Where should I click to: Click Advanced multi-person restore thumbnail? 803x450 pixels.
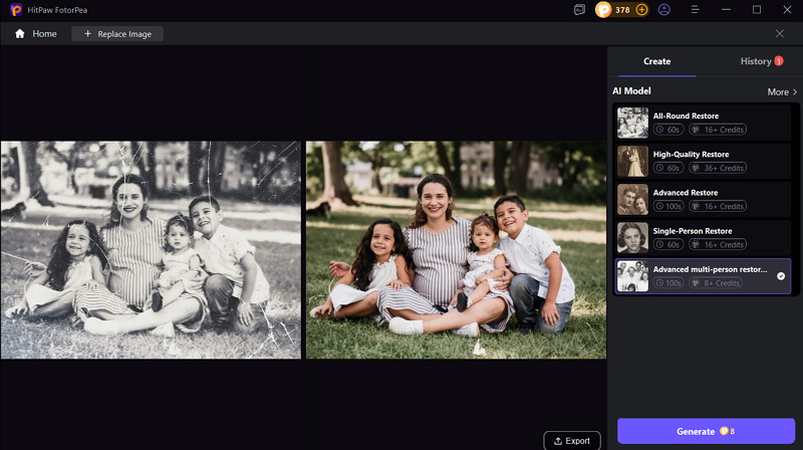pyautogui.click(x=632, y=276)
